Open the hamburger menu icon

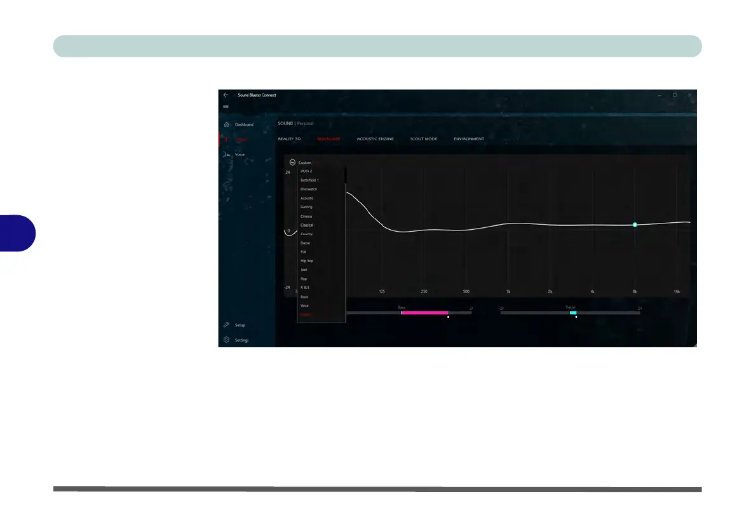point(226,107)
